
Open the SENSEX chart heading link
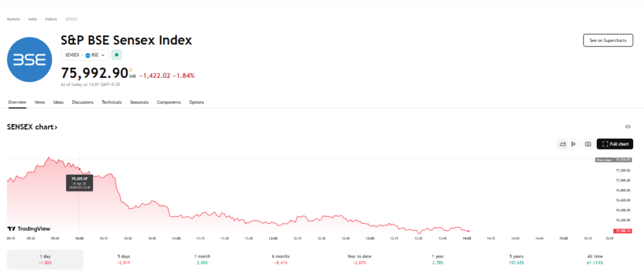(x=32, y=127)
